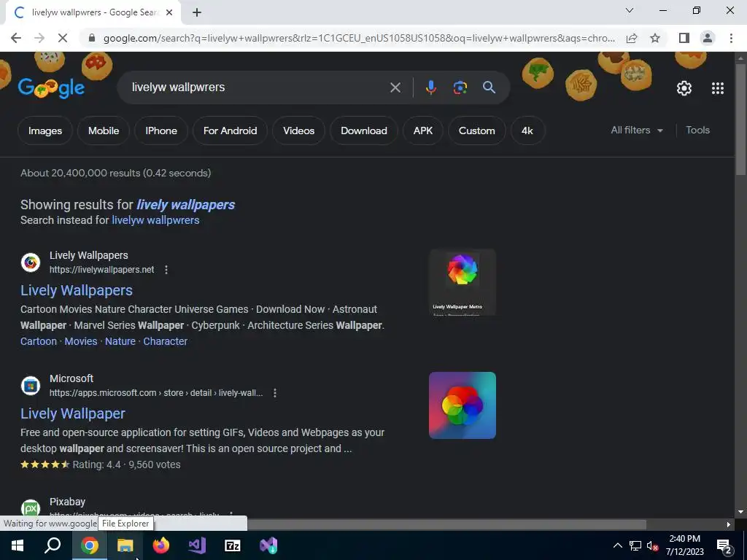Image resolution: width=747 pixels, height=560 pixels.
Task: Click into the search input field
Action: pyautogui.click(x=258, y=87)
